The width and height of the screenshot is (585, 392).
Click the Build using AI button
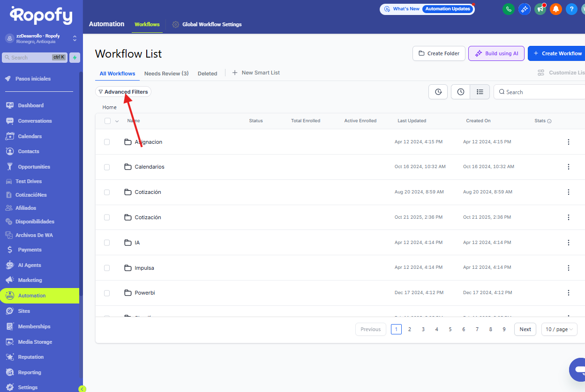point(496,53)
